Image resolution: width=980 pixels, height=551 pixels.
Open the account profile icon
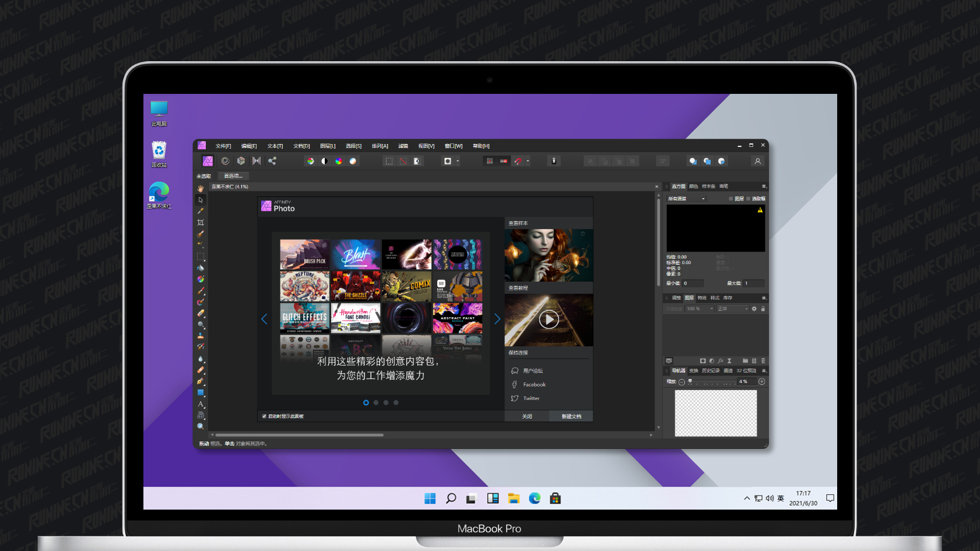tap(758, 162)
